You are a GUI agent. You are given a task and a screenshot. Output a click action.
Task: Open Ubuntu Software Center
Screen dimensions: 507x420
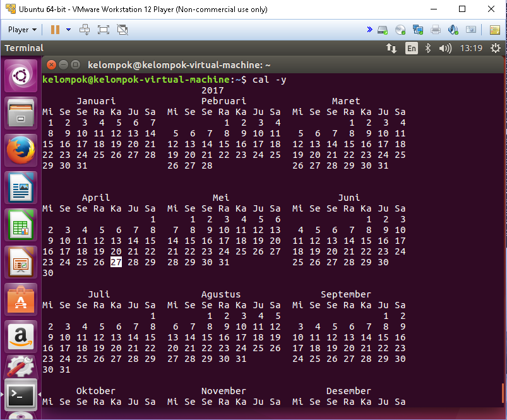tap(21, 299)
